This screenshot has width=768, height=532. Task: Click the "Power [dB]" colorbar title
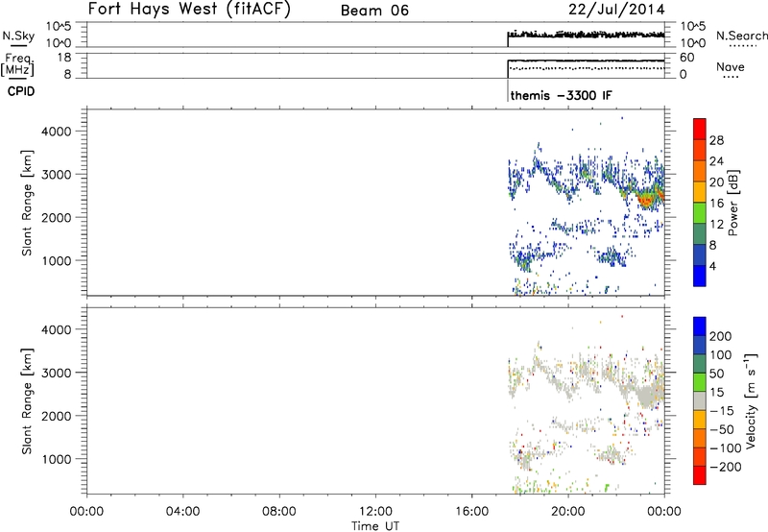(732, 203)
